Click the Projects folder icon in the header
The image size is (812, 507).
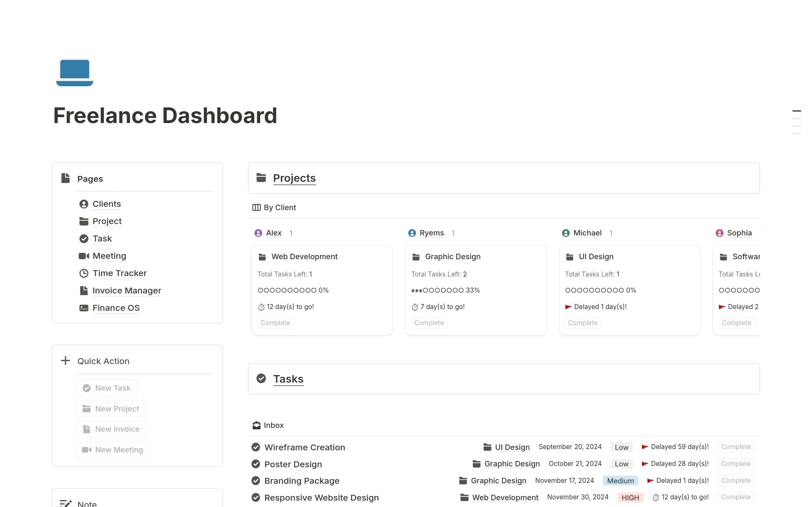click(261, 178)
